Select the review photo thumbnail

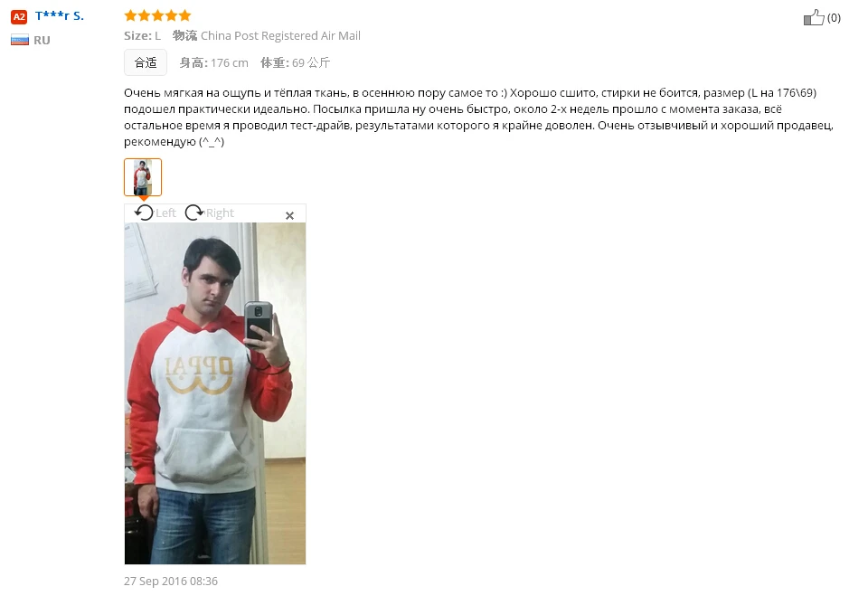point(143,177)
